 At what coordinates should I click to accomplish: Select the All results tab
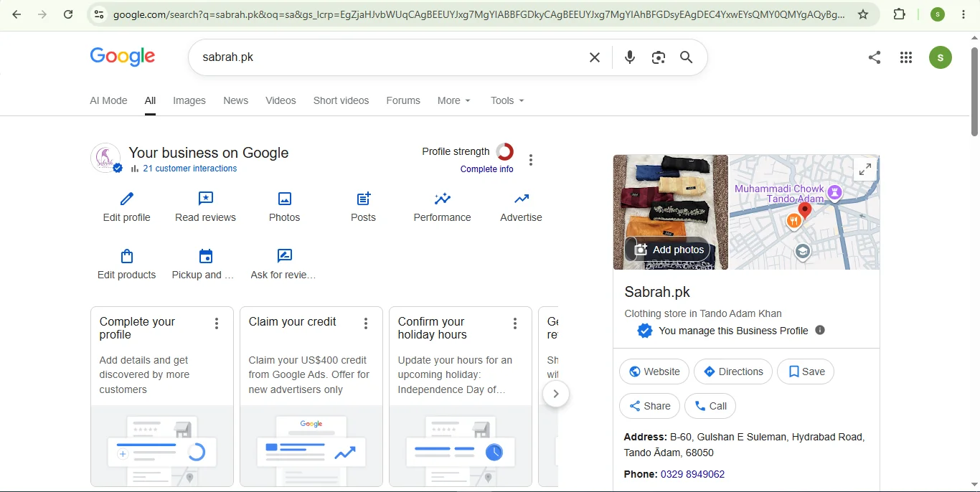pos(150,100)
